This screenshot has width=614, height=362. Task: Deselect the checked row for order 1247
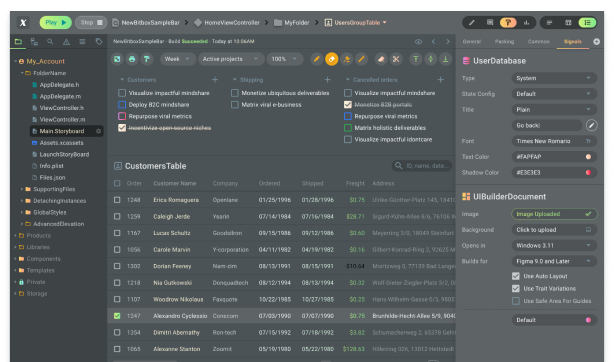[117, 316]
